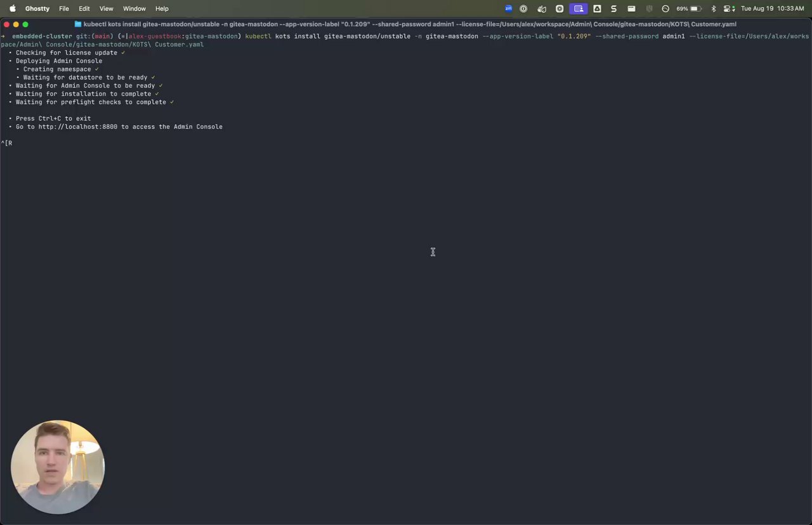Click the presenter webcam bubble
812x525 pixels.
[x=58, y=467]
